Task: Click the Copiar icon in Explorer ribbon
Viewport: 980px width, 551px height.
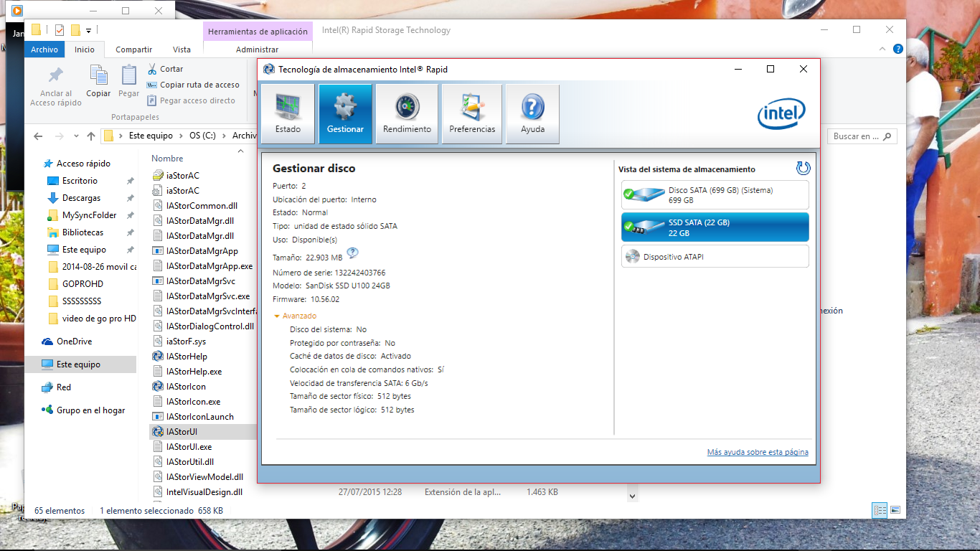Action: click(x=98, y=81)
